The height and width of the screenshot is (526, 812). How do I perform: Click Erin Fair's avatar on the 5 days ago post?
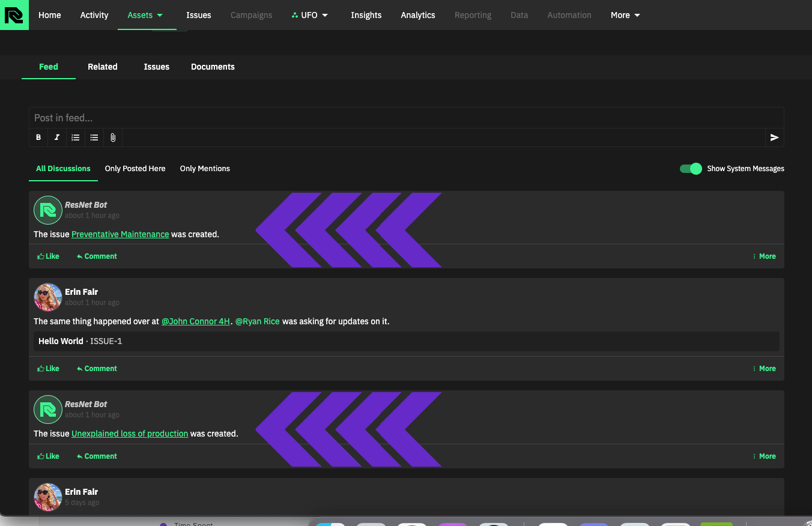(x=47, y=497)
